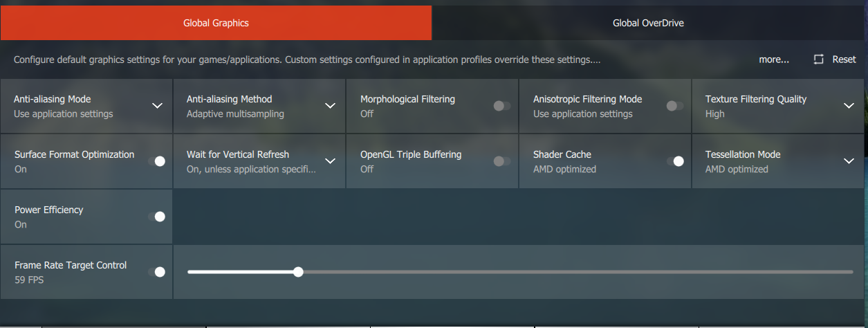Enable Morphological Filtering toggle
The image size is (868, 328).
click(x=502, y=106)
